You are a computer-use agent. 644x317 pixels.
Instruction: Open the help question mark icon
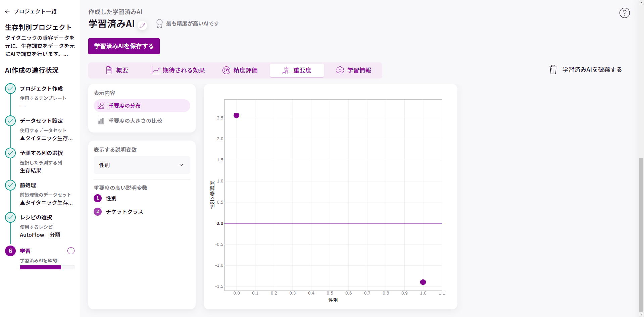625,13
